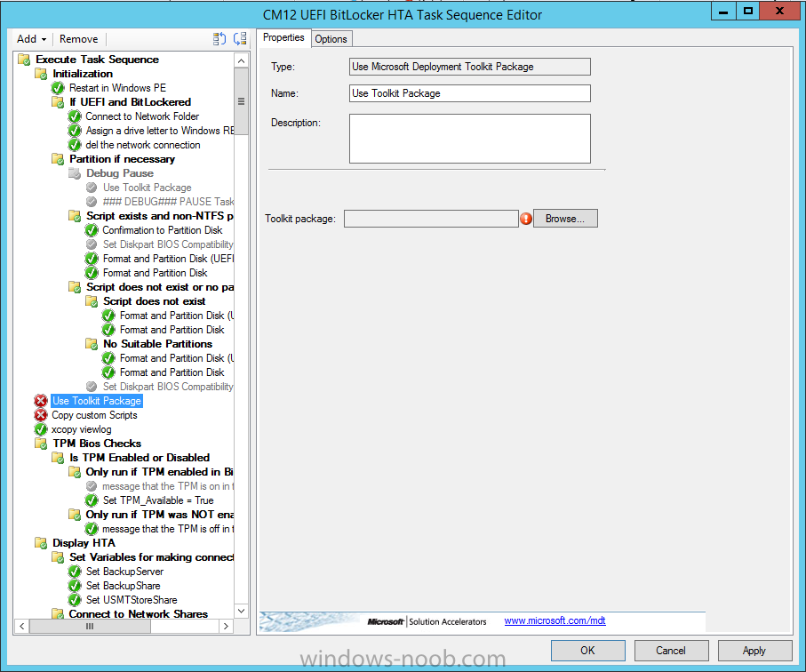Switch to the Options tab

click(x=331, y=39)
